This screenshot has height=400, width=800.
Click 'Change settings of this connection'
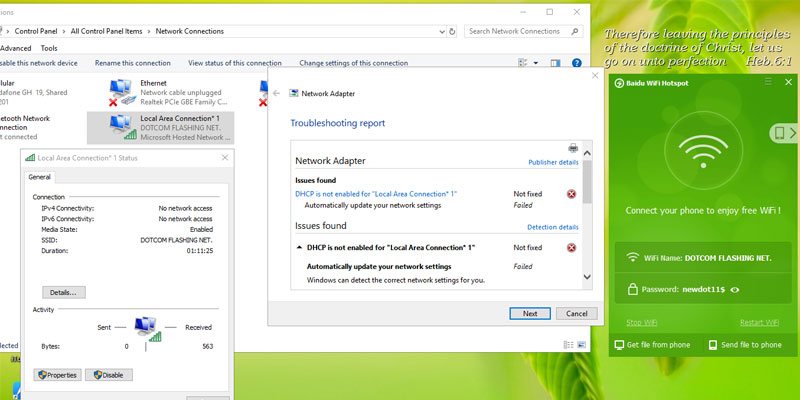(x=354, y=63)
